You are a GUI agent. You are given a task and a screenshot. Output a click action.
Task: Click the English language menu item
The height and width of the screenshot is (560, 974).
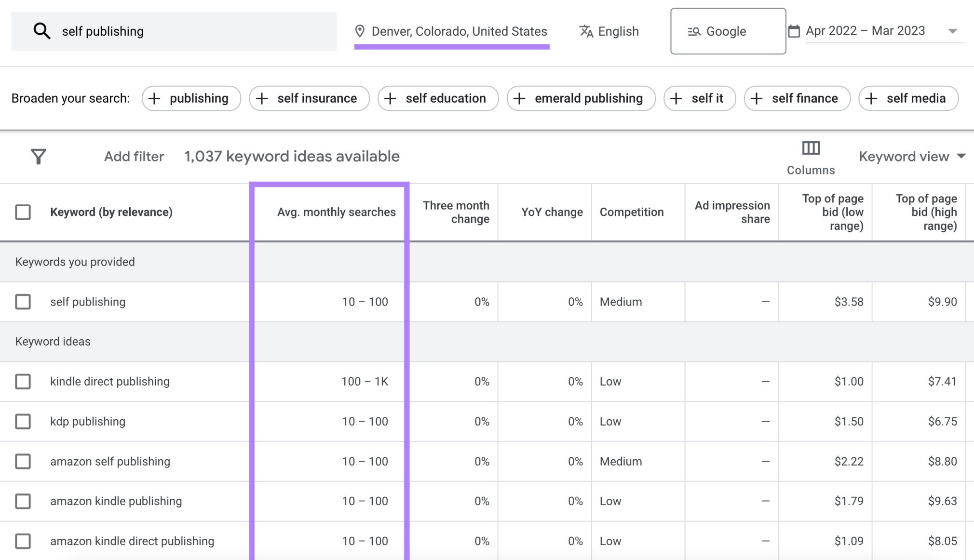[x=609, y=31]
